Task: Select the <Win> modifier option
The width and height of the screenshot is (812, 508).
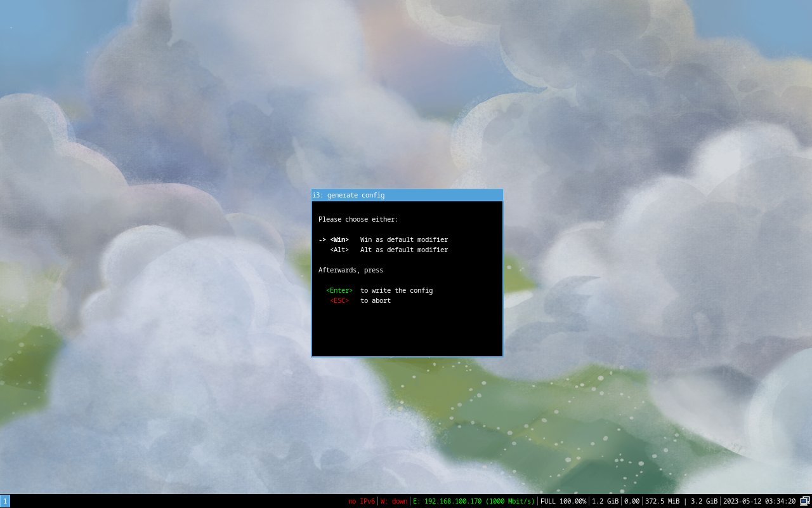Action: point(339,240)
